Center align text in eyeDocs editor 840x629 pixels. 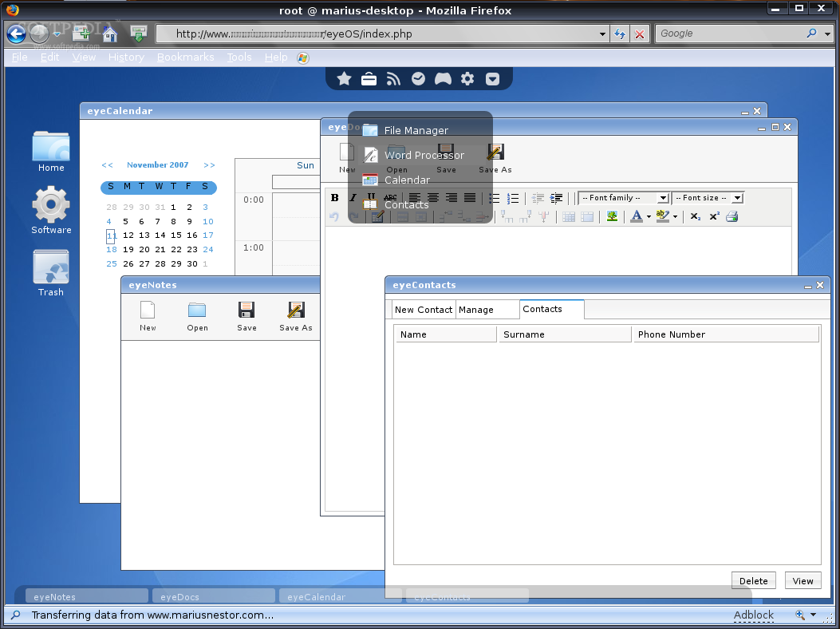click(x=433, y=198)
